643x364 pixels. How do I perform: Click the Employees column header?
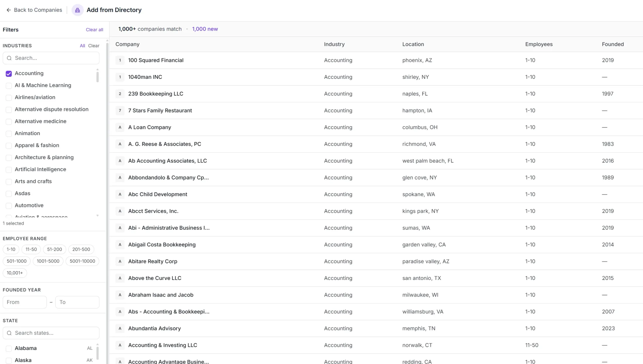539,44
